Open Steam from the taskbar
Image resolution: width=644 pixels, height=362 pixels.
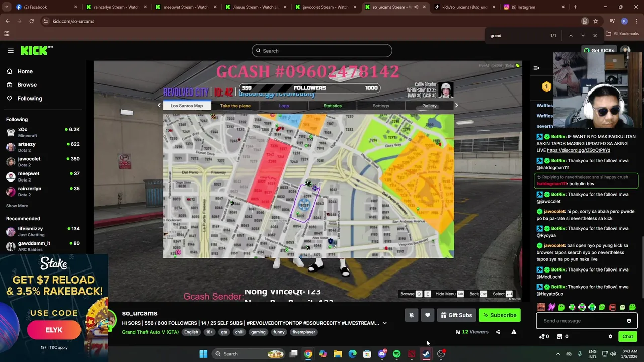(x=426, y=354)
